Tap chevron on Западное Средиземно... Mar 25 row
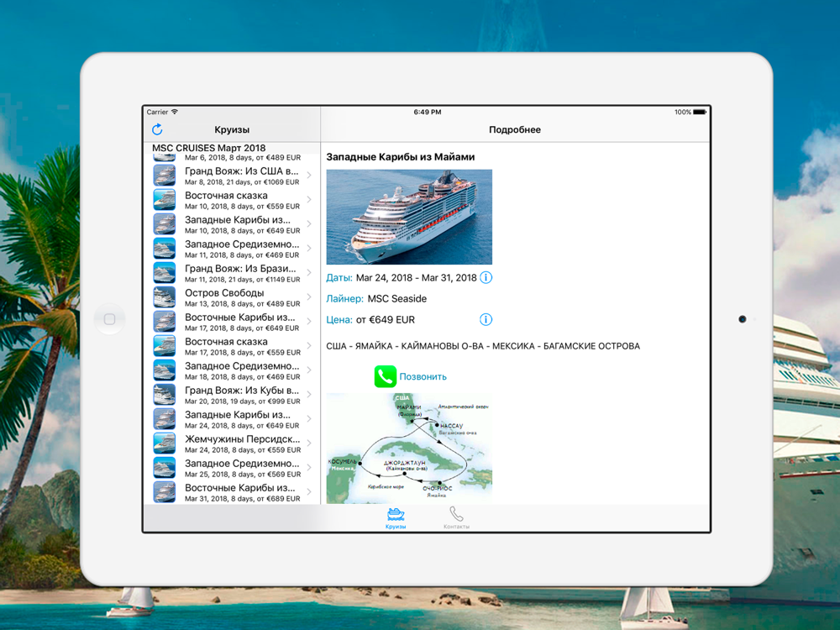The height and width of the screenshot is (630, 840). (x=309, y=468)
